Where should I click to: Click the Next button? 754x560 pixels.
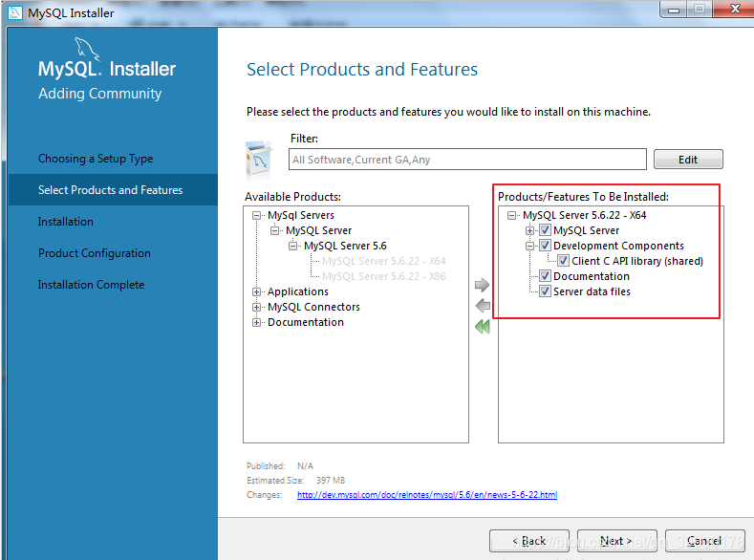[x=617, y=541]
